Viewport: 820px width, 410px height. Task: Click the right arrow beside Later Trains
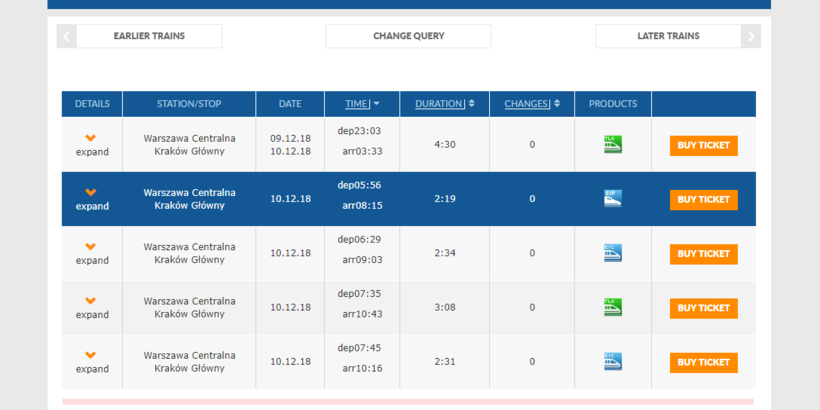[750, 37]
